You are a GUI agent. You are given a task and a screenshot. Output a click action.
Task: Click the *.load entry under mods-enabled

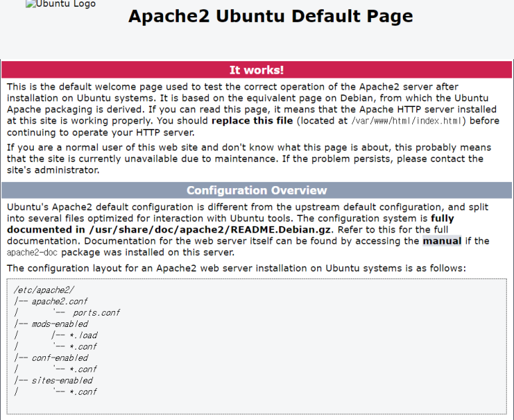[83, 336]
